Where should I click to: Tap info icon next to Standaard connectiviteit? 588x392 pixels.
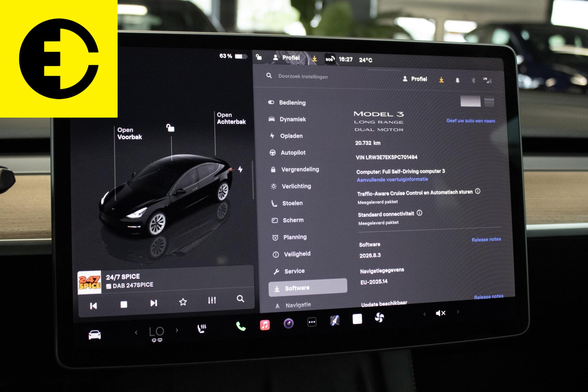click(x=419, y=213)
